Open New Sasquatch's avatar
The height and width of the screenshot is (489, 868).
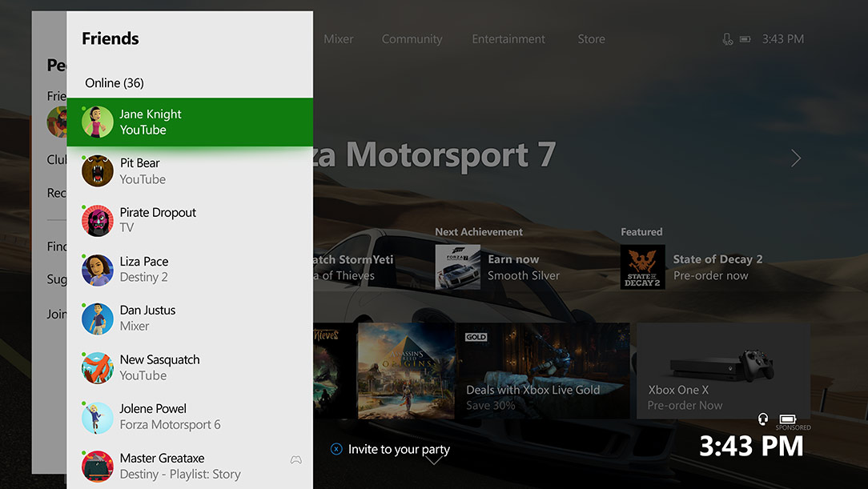(x=98, y=368)
